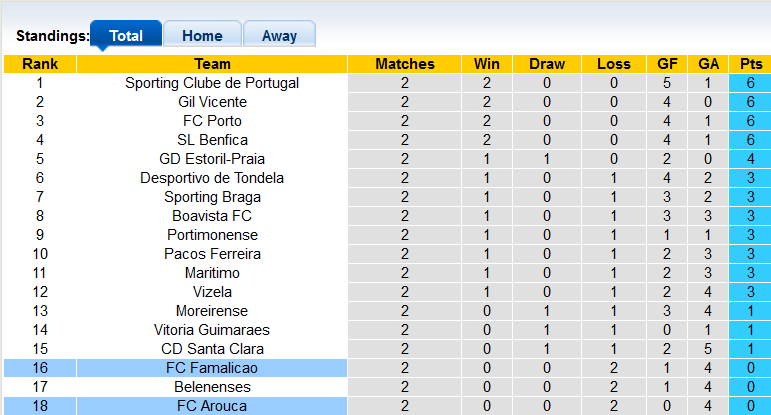Viewport: 771px width, 415px height.
Task: Open the FC Porto team page
Action: (212, 121)
